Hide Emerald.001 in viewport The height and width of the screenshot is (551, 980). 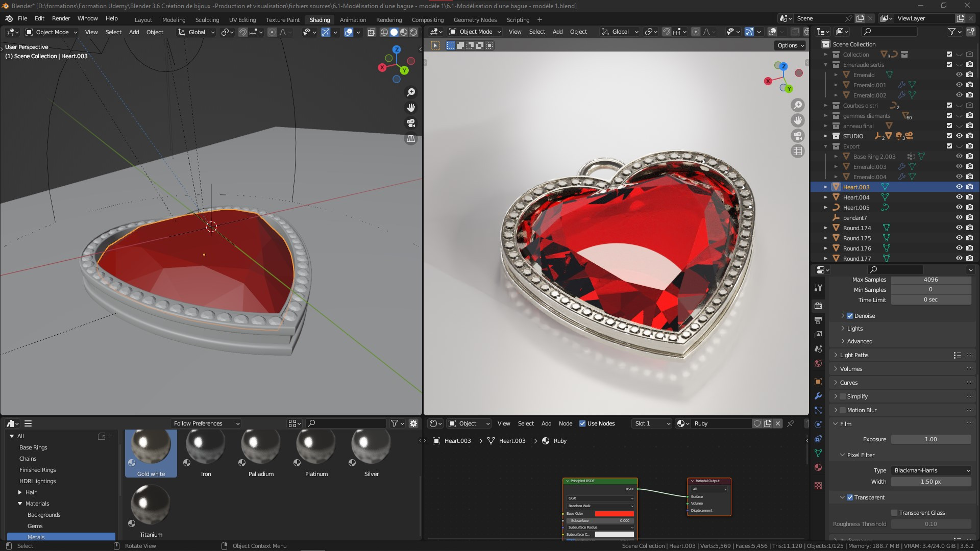[959, 85]
